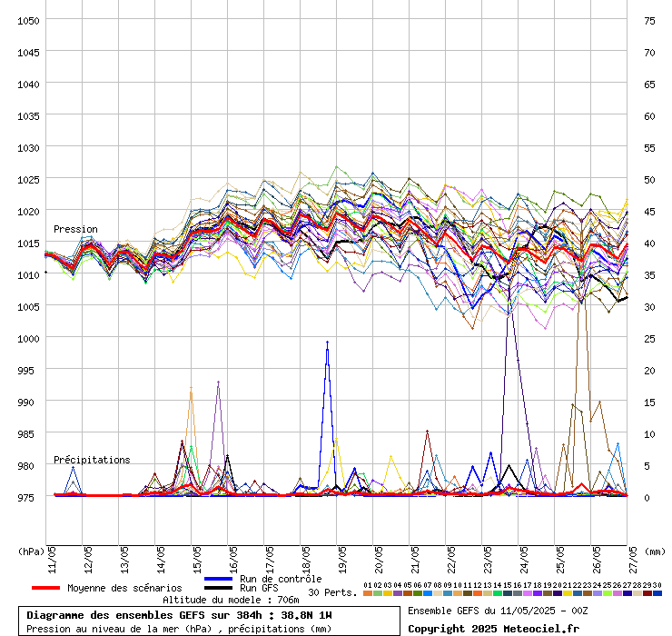Pick perturbation 16 gray legend swatch
The height and width of the screenshot is (636, 672).
518,593
